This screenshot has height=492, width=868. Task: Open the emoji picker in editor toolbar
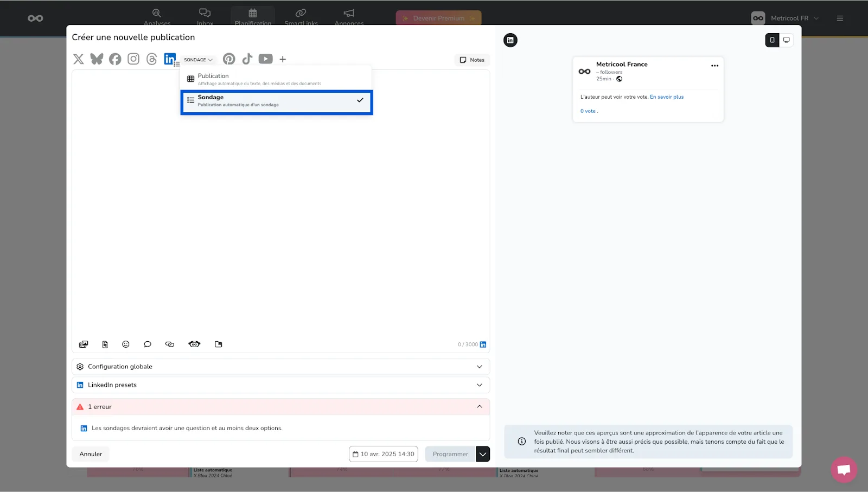[x=126, y=344]
